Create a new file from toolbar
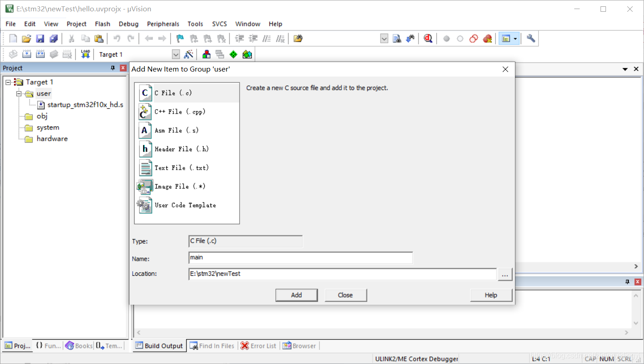The width and height of the screenshot is (644, 364). click(13, 39)
